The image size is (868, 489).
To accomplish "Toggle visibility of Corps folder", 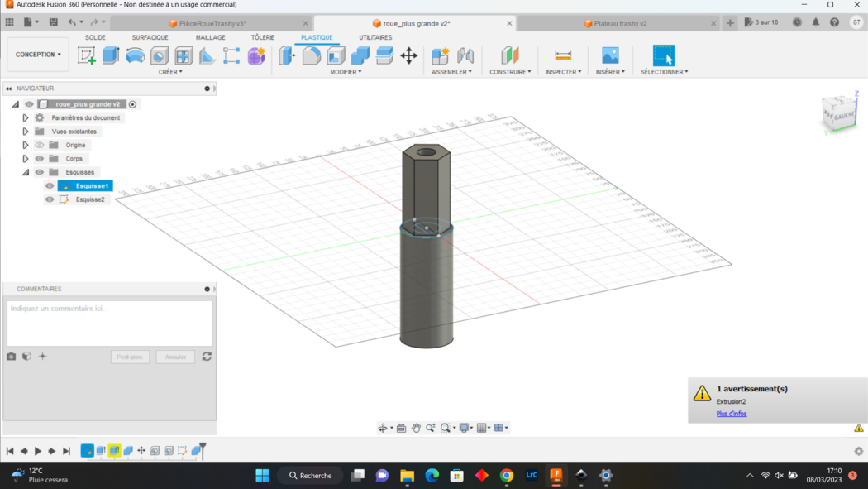I will click(39, 159).
